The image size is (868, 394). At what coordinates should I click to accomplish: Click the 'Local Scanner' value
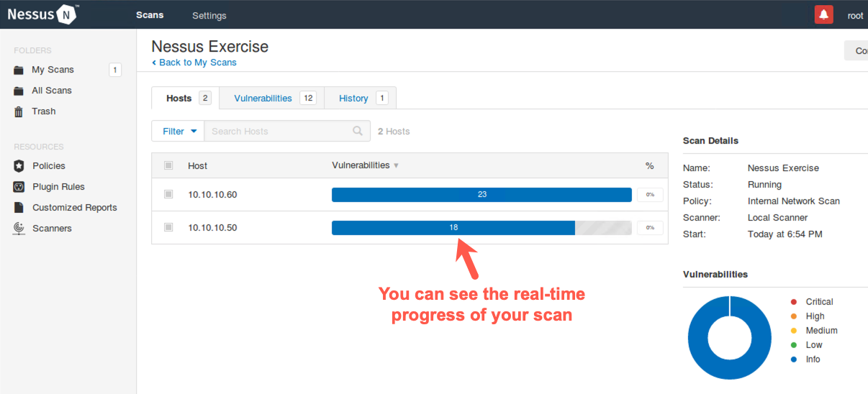coord(777,218)
